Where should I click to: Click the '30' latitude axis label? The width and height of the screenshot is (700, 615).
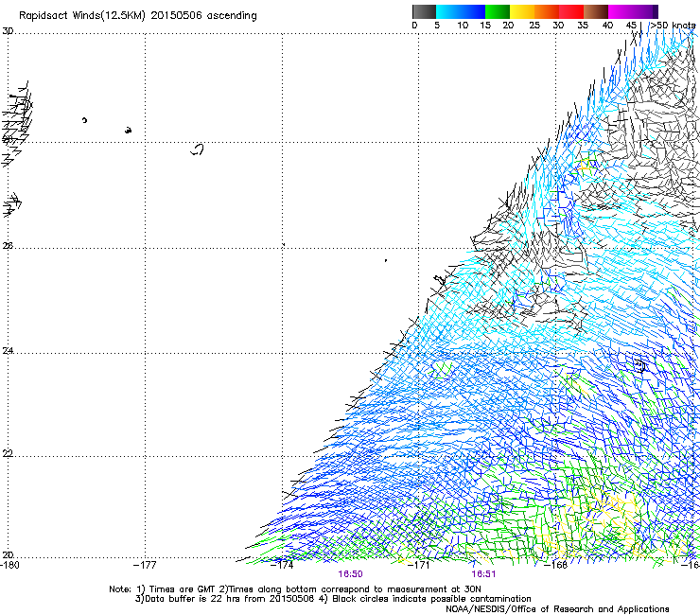(8, 31)
